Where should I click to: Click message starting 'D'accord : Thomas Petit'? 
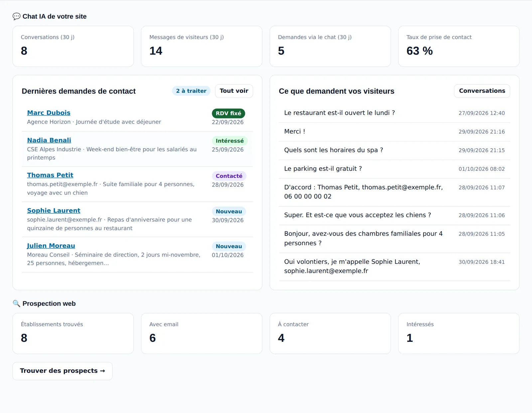click(x=363, y=192)
